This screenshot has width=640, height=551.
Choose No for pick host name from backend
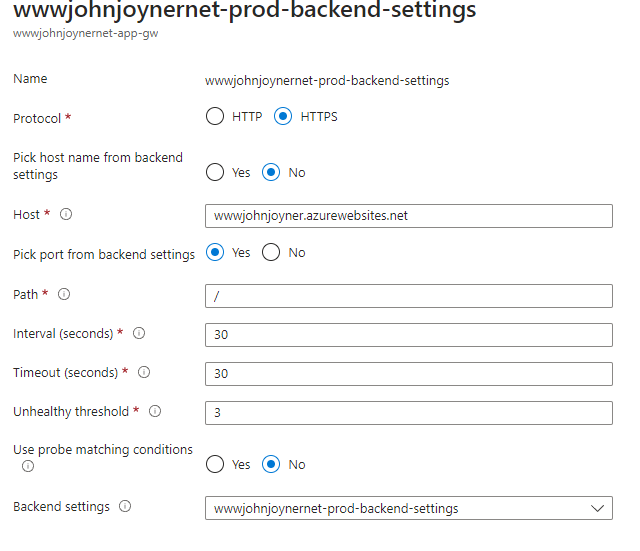click(x=271, y=172)
